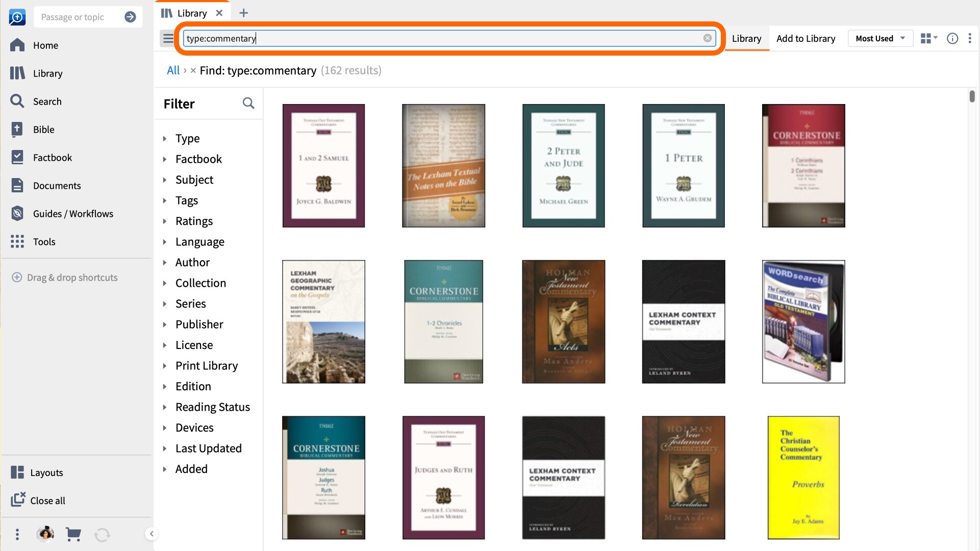
Task: Open Lexham Geographic Commentary on the Gospels
Action: [323, 321]
